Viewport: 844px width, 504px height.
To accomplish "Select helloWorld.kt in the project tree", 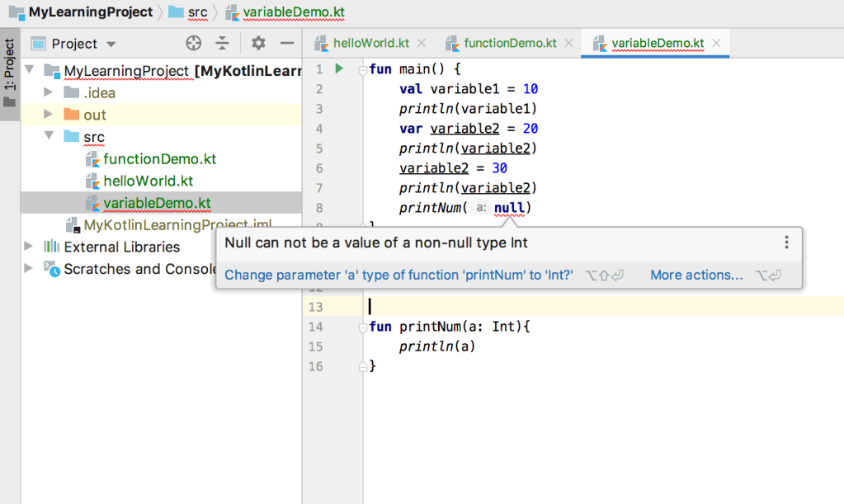I will pos(148,181).
